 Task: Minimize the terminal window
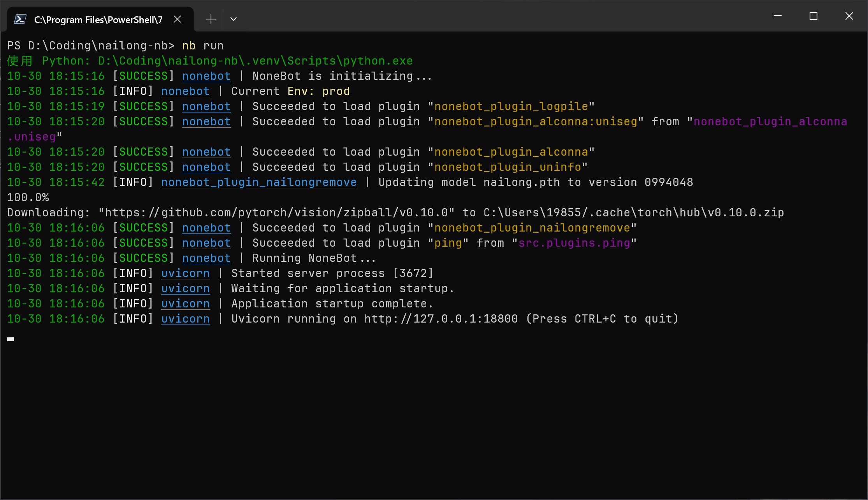point(778,16)
